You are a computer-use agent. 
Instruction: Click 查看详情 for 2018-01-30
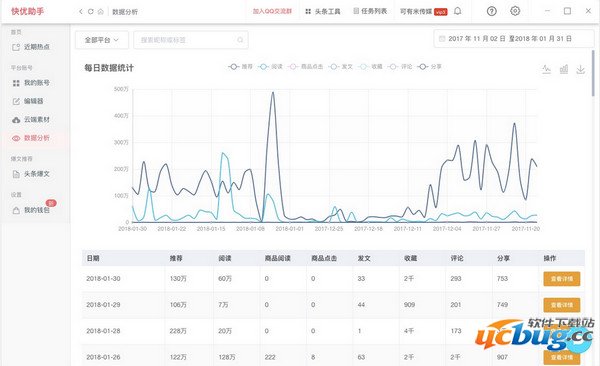[x=561, y=279]
